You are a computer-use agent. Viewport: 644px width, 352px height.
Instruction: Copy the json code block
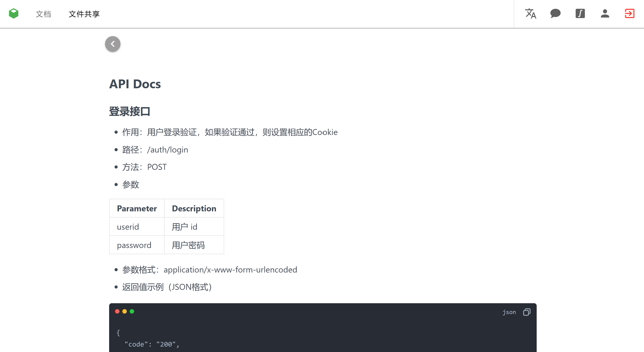[x=527, y=312]
